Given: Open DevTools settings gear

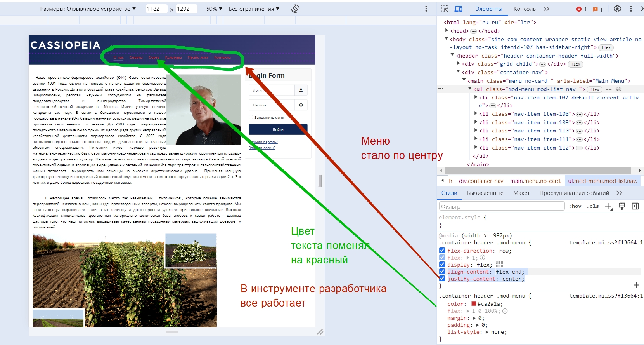Looking at the screenshot, I should coord(617,9).
